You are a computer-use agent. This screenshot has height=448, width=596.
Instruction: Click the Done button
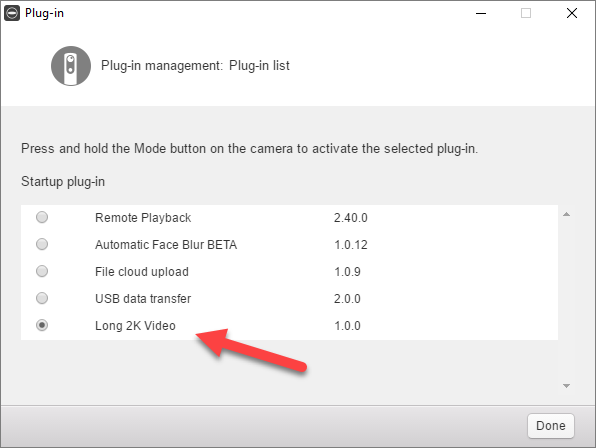(x=551, y=426)
